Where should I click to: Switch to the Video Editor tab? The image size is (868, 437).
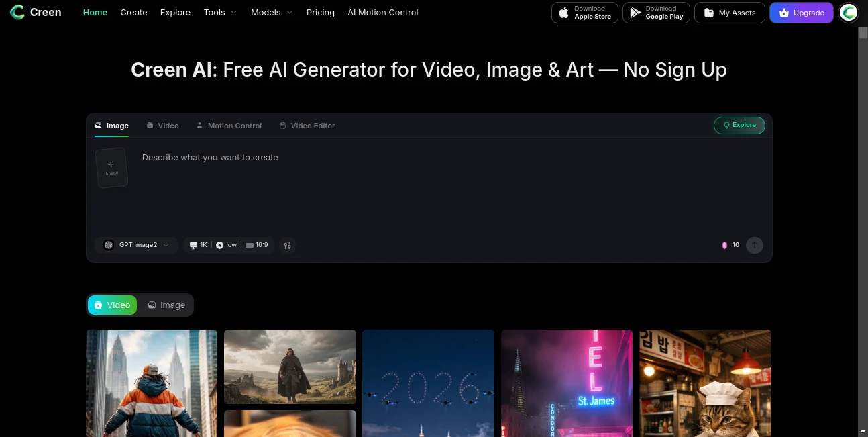(x=307, y=126)
